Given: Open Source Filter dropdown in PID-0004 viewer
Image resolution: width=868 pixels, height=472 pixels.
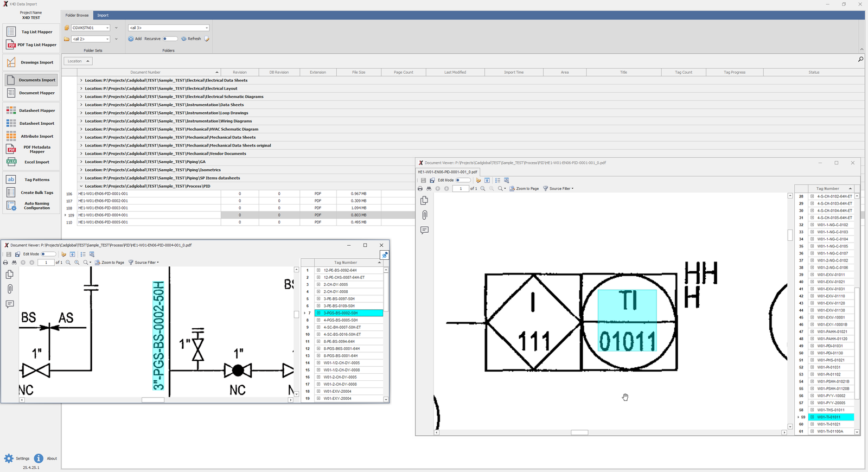Looking at the screenshot, I should [x=144, y=263].
